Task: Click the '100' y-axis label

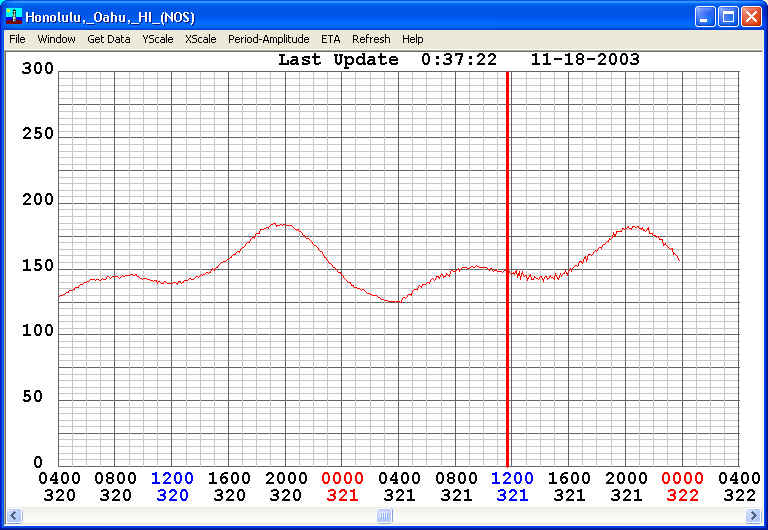Action: tap(38, 331)
